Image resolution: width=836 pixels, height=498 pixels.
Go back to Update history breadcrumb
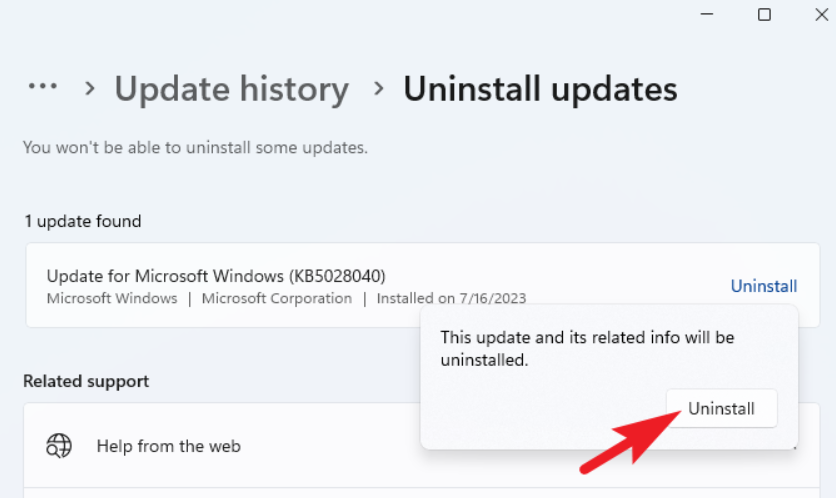pos(231,89)
